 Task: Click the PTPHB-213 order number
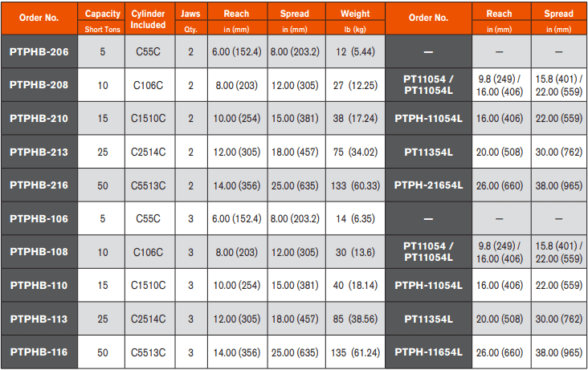39,152
